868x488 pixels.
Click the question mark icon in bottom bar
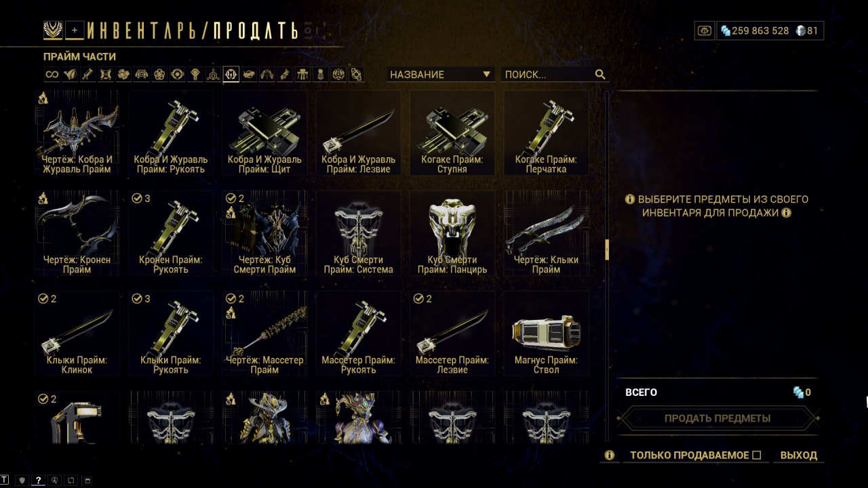(39, 481)
